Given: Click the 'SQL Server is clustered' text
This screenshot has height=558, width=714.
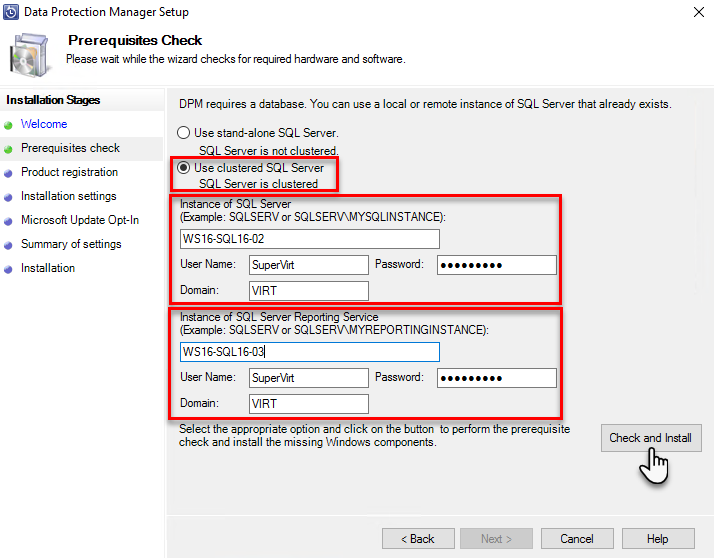Looking at the screenshot, I should pos(258,184).
